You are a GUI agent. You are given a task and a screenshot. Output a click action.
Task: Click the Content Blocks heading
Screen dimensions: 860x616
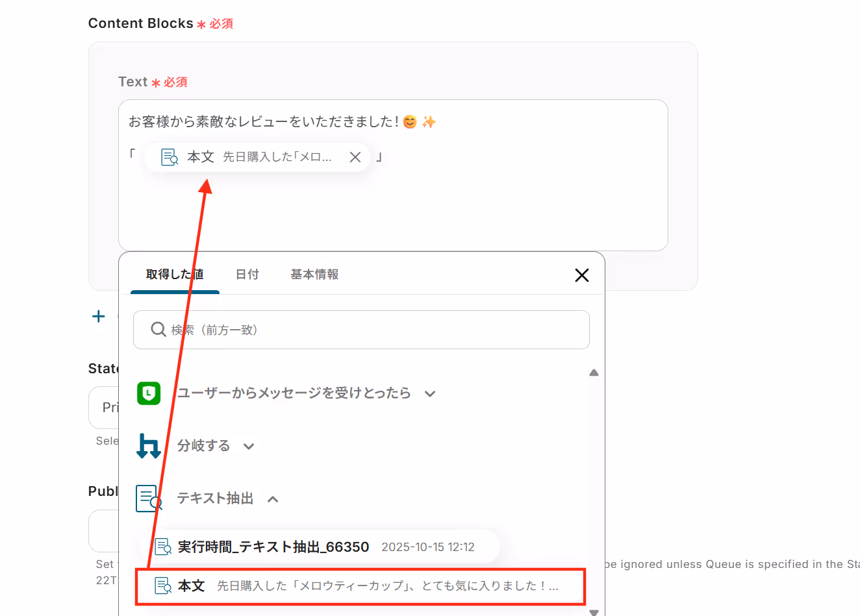pos(141,23)
